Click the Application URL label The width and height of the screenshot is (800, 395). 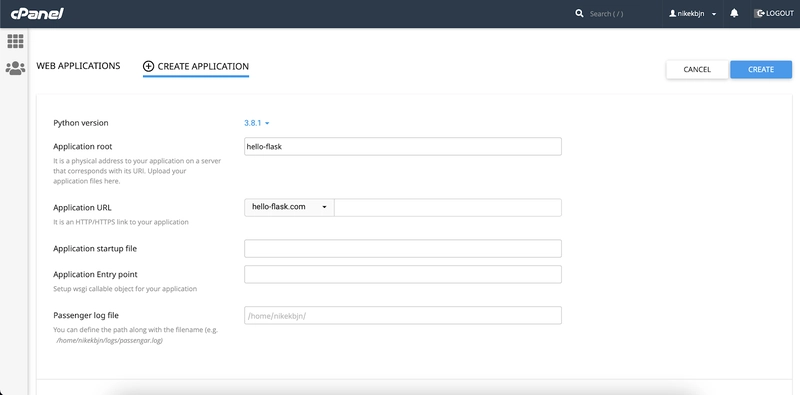coord(82,208)
